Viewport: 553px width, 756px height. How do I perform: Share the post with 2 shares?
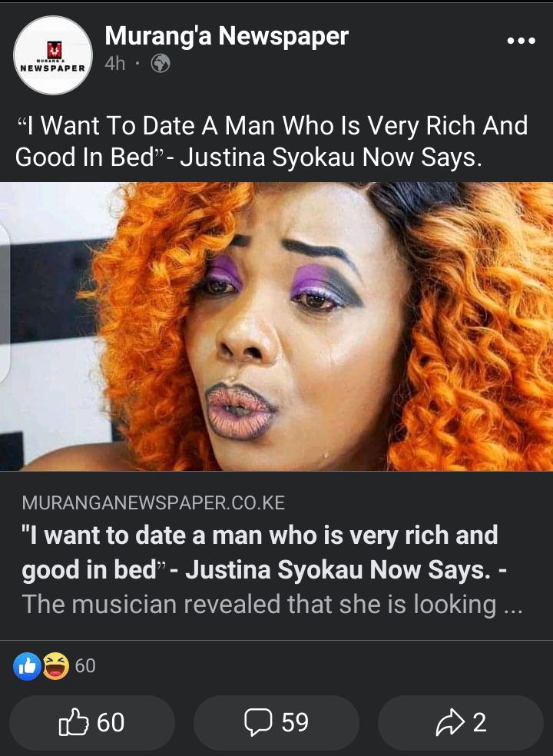pyautogui.click(x=461, y=722)
